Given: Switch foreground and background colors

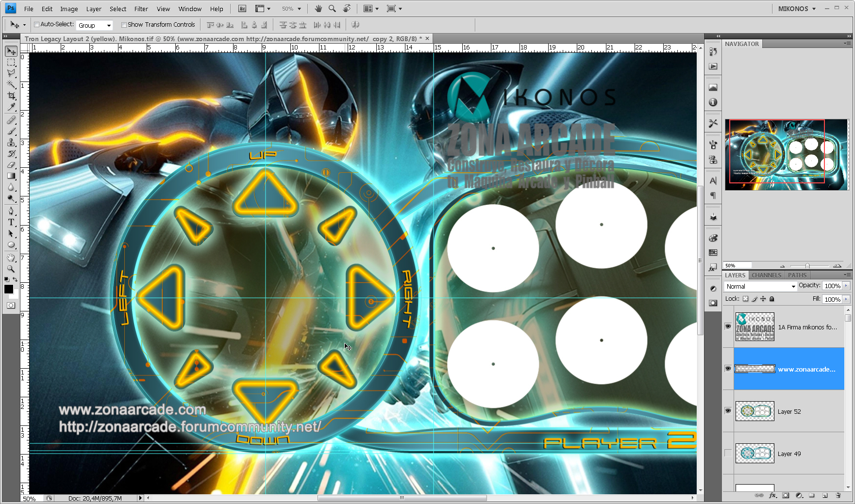Looking at the screenshot, I should click(15, 279).
